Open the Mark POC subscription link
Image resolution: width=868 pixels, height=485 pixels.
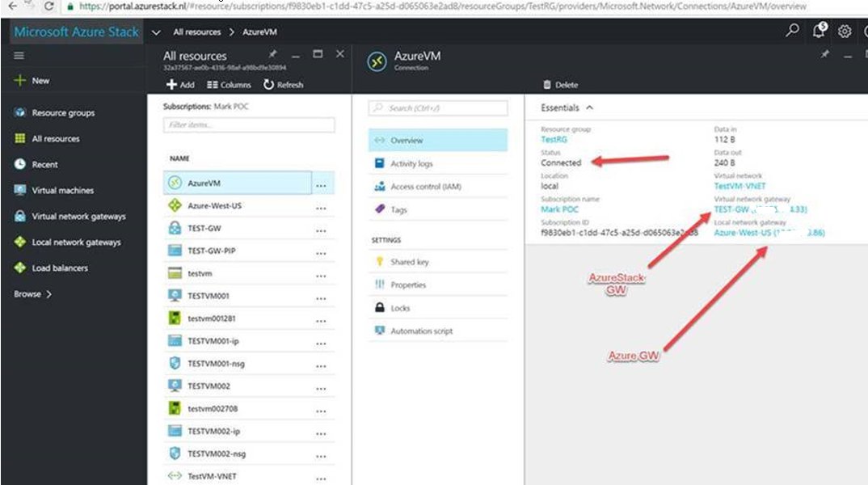pyautogui.click(x=559, y=209)
